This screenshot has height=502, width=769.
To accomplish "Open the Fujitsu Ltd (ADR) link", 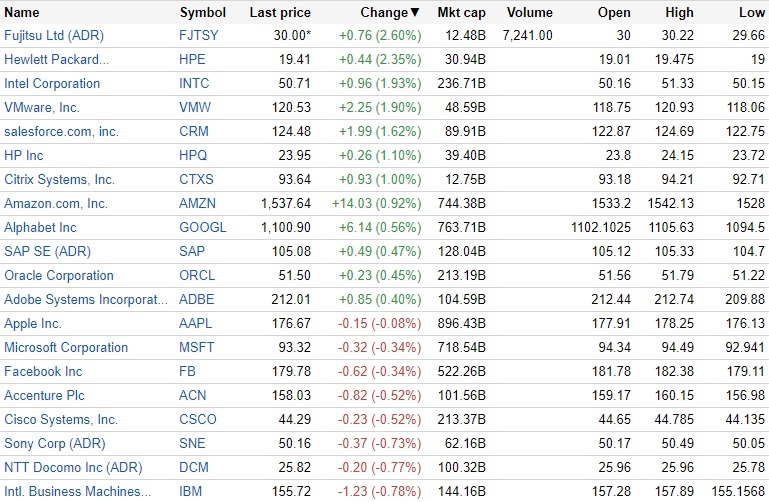I will [x=54, y=36].
